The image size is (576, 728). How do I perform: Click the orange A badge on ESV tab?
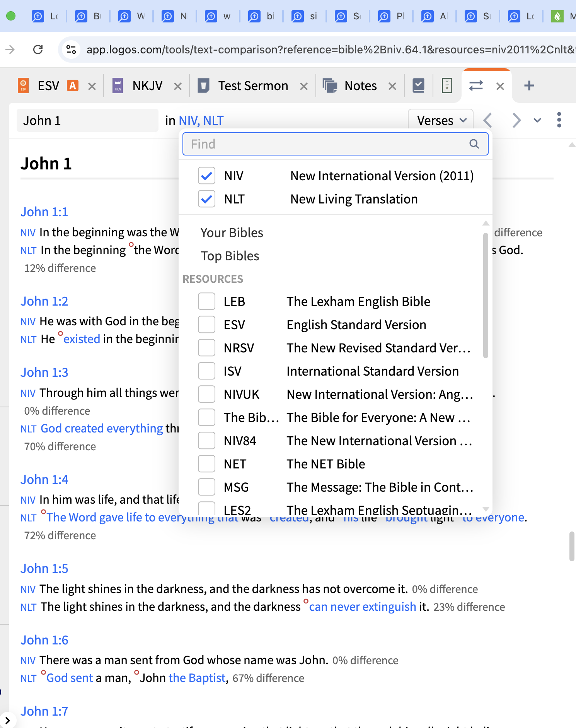point(73,85)
